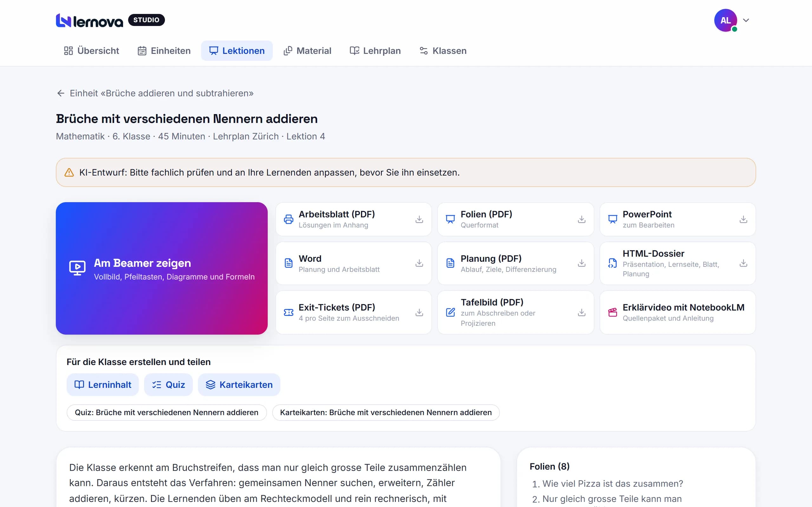Click the Karteikarten button
Screen dimensions: 812x507
[x=239, y=385]
